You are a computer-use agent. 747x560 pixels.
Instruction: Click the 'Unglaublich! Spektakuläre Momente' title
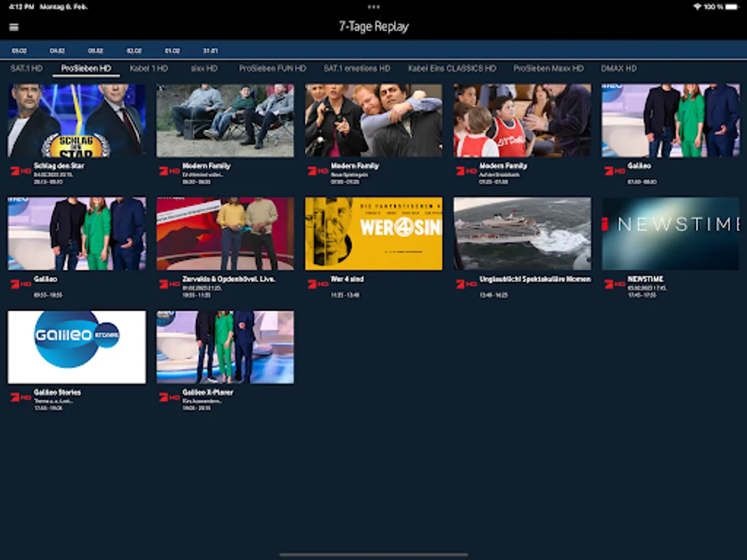tap(535, 279)
